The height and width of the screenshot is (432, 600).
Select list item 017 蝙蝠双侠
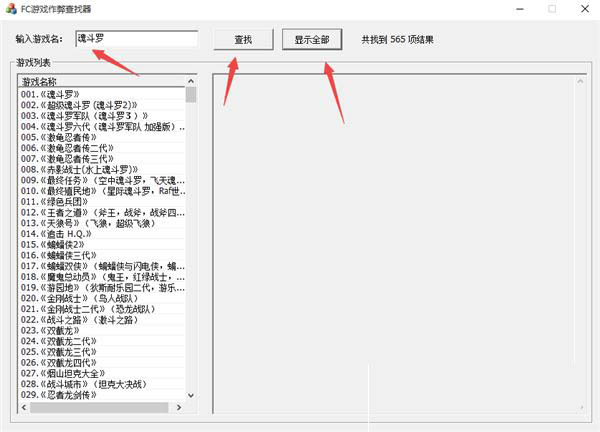tap(101, 266)
